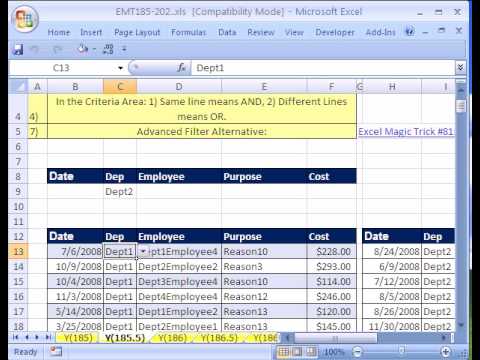
Task: Click the Save icon in Quick Access Toolbar
Action: [x=18, y=49]
